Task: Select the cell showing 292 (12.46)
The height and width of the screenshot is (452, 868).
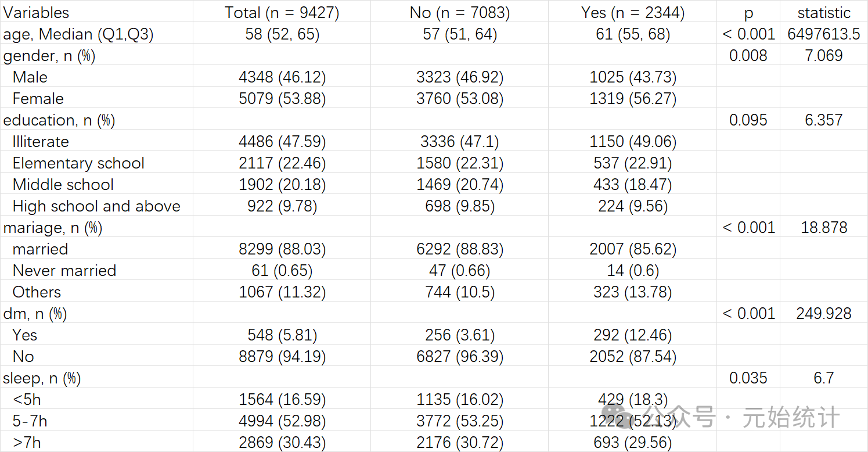Action: [632, 335]
